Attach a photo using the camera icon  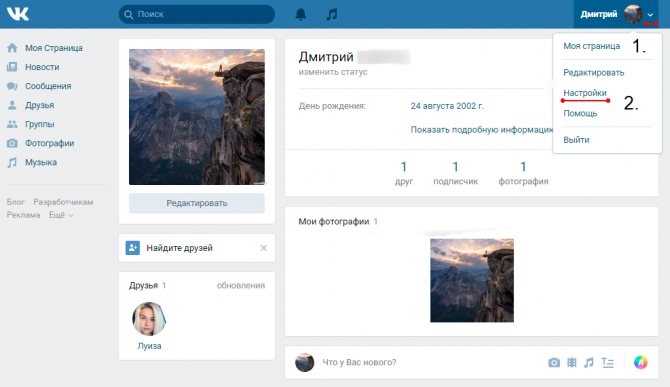(554, 363)
